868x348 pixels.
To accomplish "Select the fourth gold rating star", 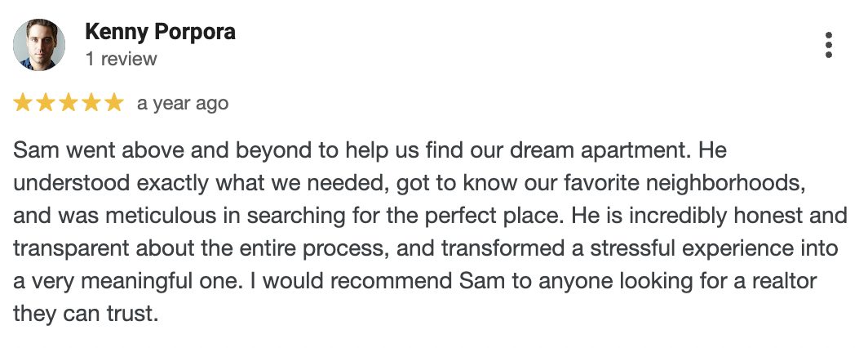I will point(91,102).
